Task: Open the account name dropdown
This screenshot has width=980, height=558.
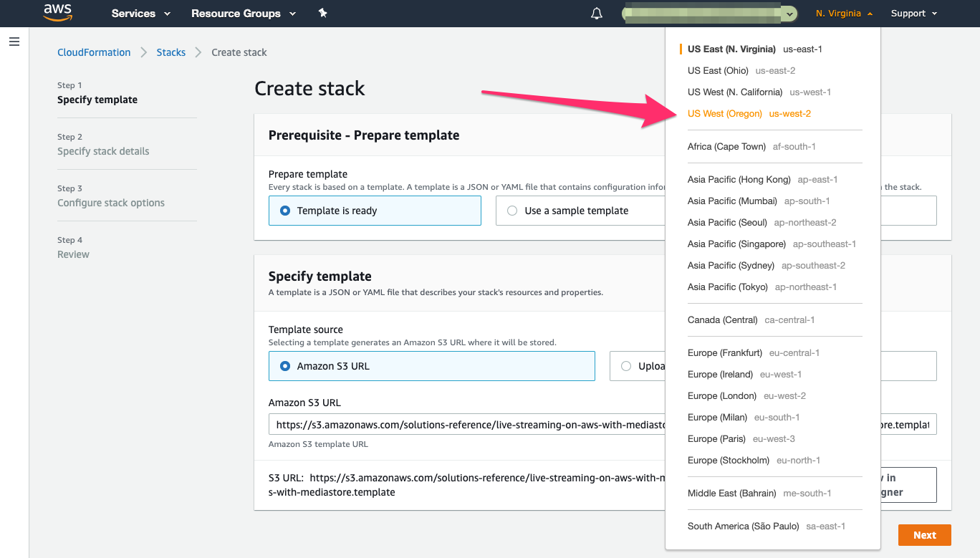Action: tap(710, 14)
